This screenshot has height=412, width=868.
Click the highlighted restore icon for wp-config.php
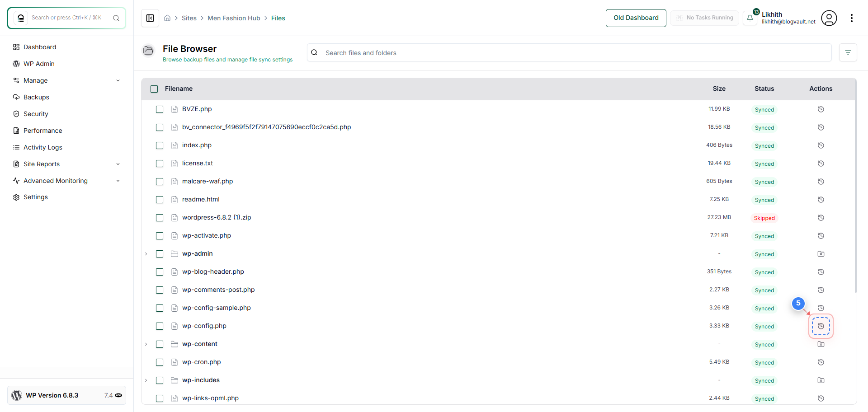pyautogui.click(x=821, y=326)
